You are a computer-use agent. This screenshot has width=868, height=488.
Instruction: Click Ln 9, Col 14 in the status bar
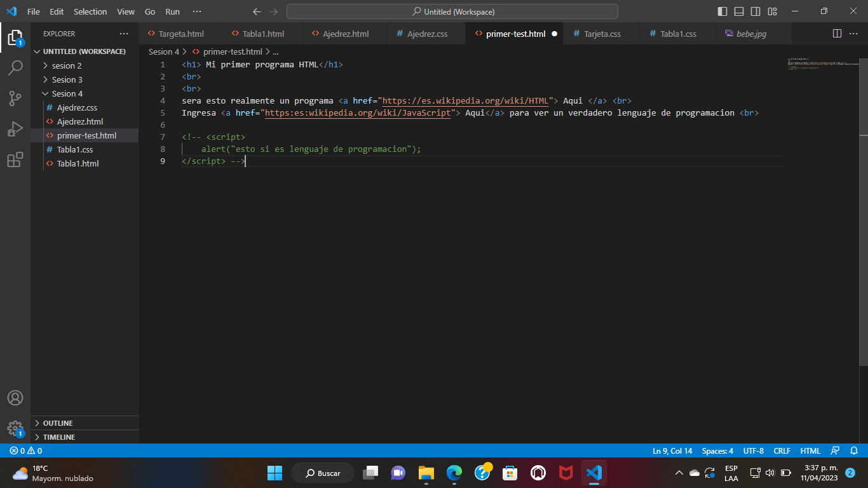672,451
